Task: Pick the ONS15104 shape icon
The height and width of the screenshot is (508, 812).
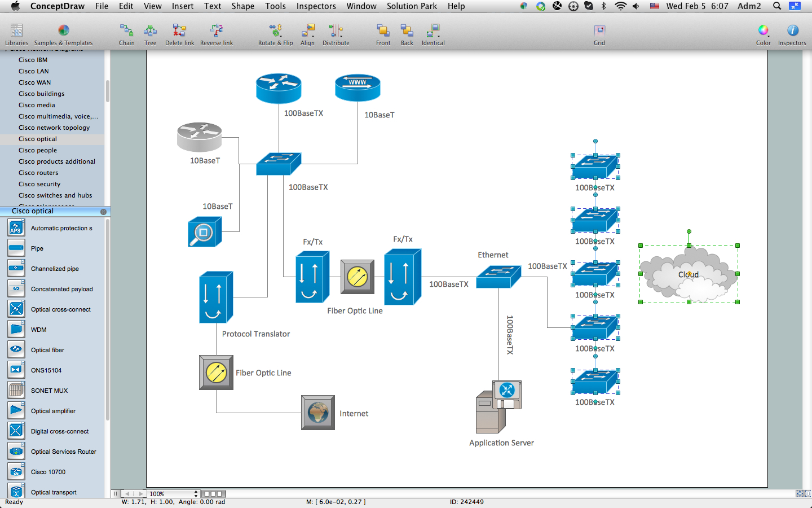Action: tap(16, 370)
